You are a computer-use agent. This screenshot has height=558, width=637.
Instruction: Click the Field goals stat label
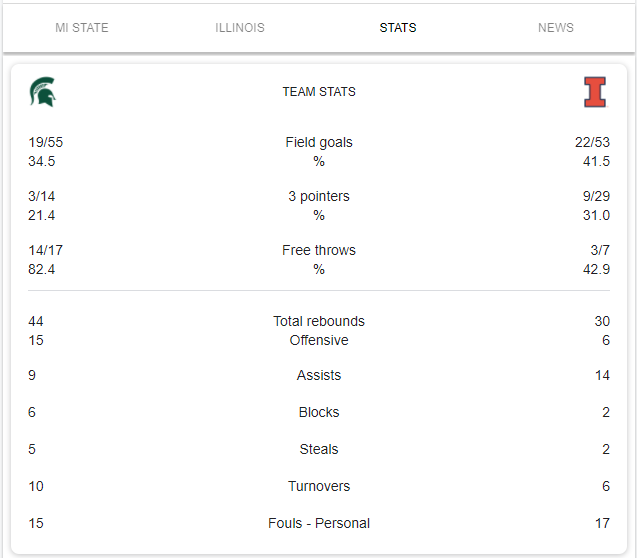click(x=319, y=142)
